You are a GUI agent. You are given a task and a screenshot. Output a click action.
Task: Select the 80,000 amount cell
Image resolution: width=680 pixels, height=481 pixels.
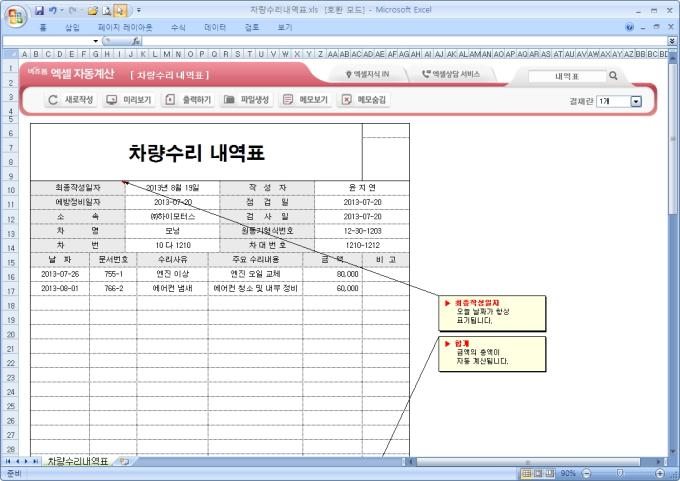click(x=333, y=274)
